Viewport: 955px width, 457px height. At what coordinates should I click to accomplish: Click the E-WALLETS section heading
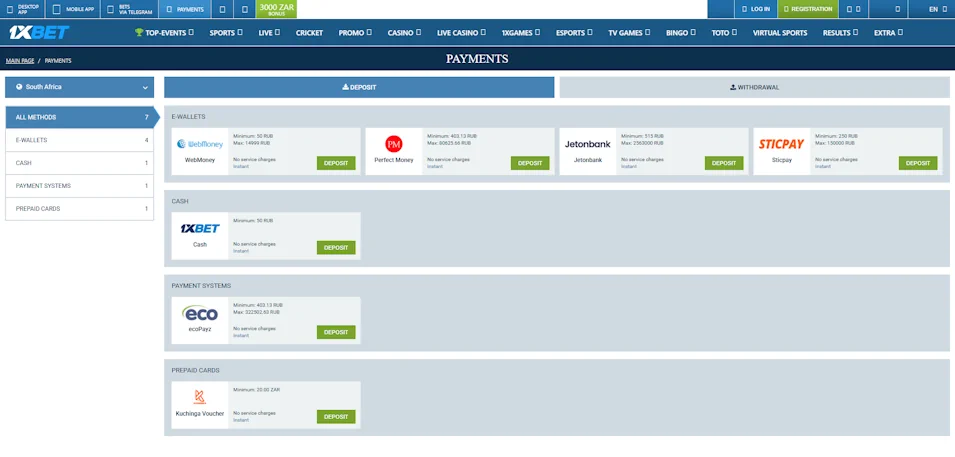click(188, 116)
